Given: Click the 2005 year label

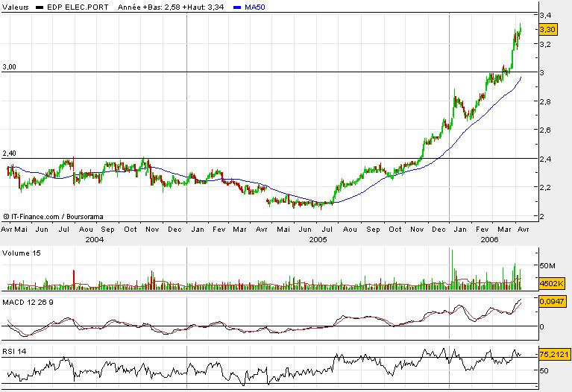Looking at the screenshot, I should coord(318,239).
